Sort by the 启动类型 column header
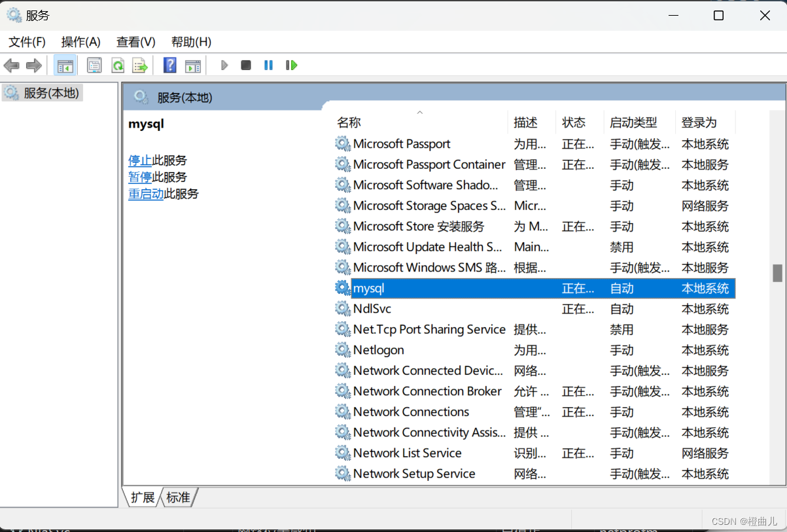Screen dimensions: 787x532 click(638, 122)
